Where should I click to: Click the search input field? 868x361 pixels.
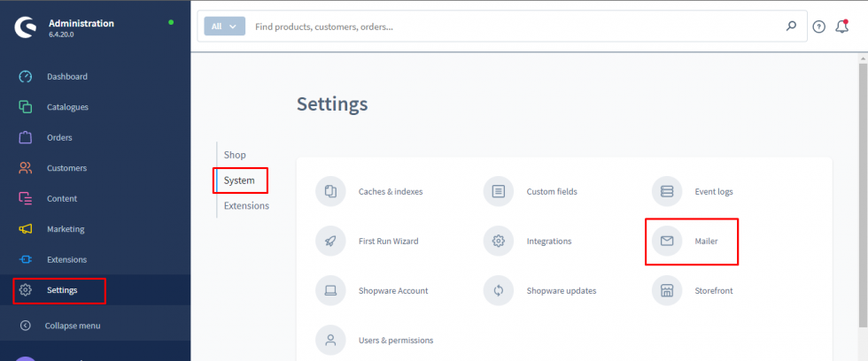[x=514, y=27]
